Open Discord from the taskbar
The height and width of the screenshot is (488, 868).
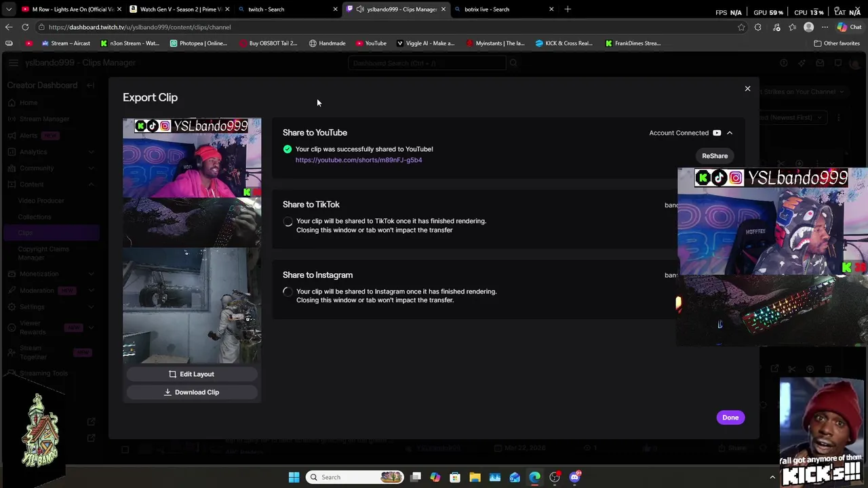coord(575,477)
